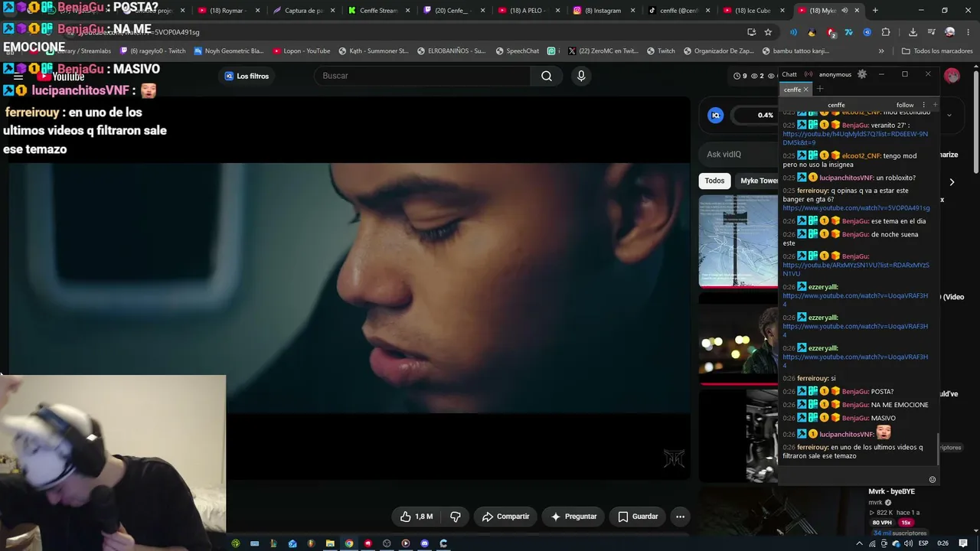Viewport: 980px width, 551px height.
Task: Click the chat panel scrollbar
Action: [x=937, y=450]
